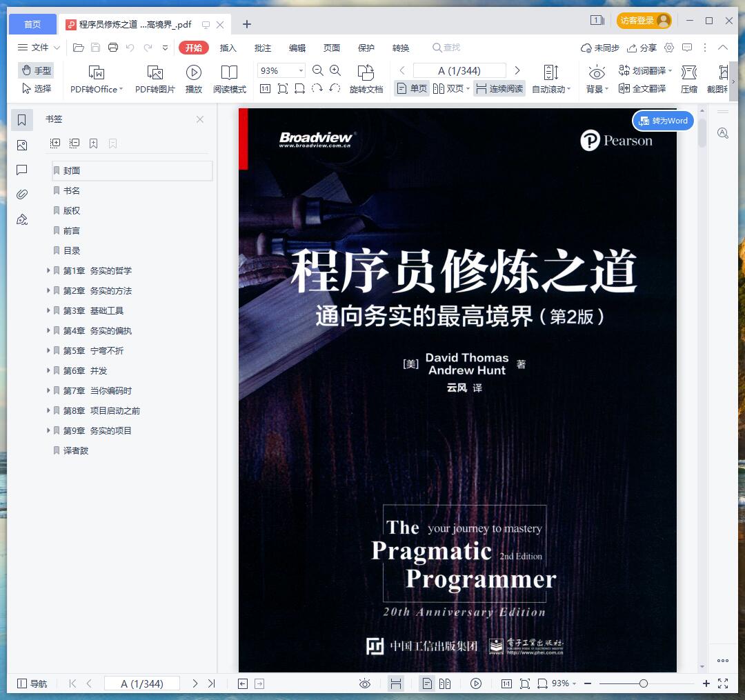
Task: Click the page number field in toolbar
Action: 459,71
